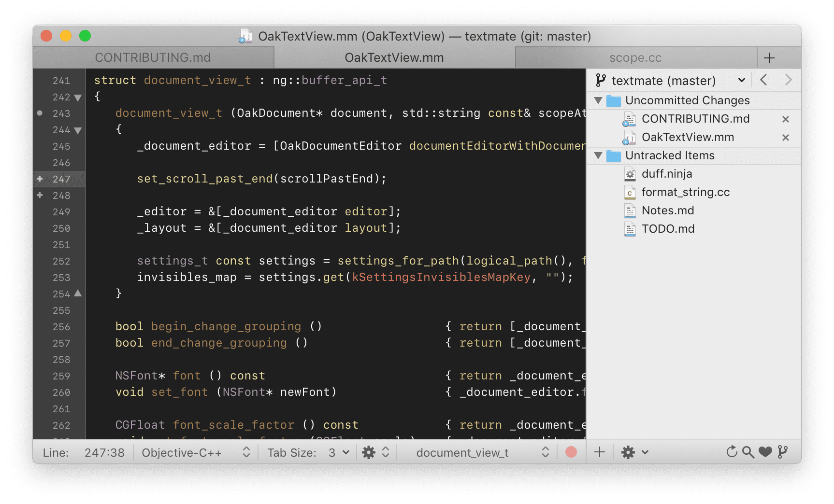Click the file browser plus button
Viewport: 834px width, 504px height.
coord(600,452)
